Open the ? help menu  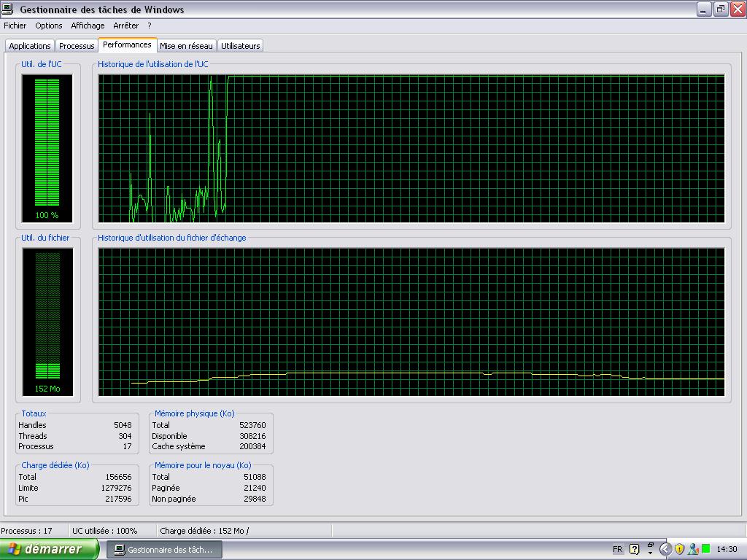[150, 26]
